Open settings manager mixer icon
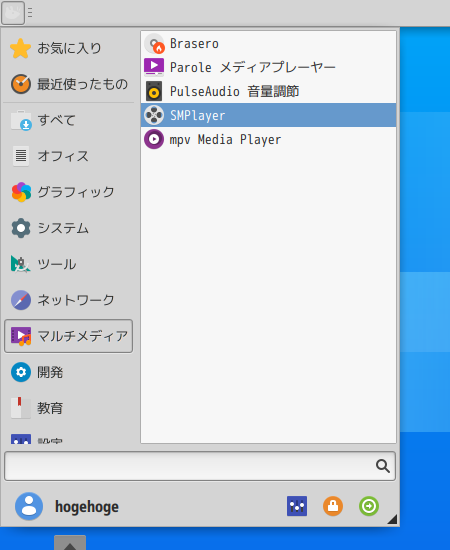 tap(297, 506)
